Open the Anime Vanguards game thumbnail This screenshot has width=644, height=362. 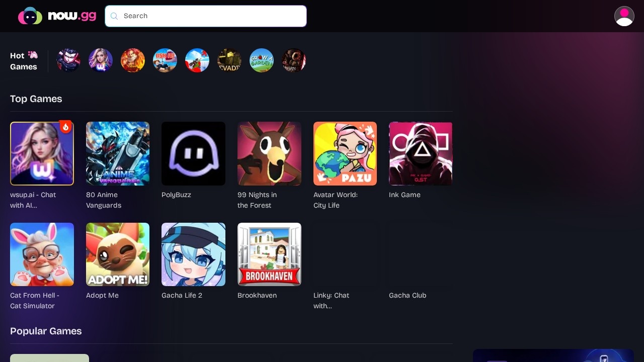[x=118, y=153]
